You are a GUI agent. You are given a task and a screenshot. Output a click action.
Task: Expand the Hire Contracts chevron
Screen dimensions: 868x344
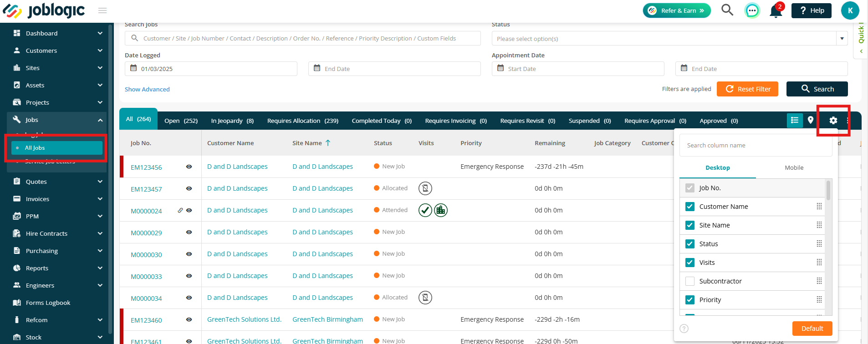click(x=100, y=233)
